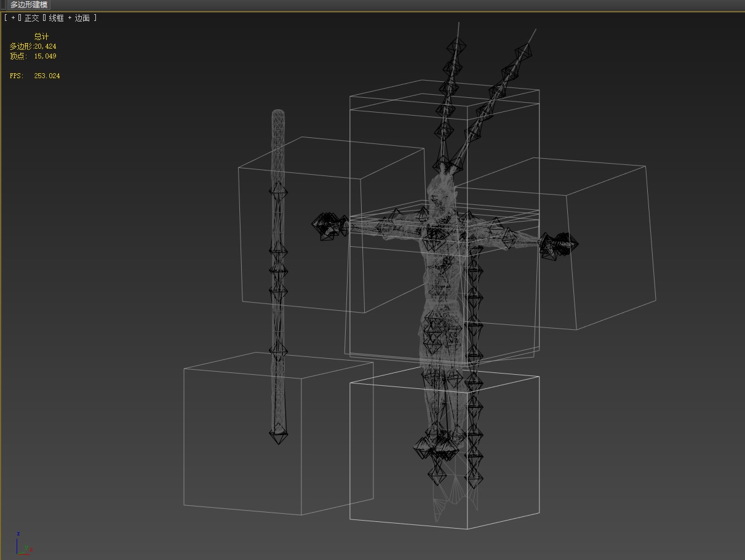745x560 pixels.
Task: Click the ribbon grip handle beside 多边形建模
Action: [x=4, y=4]
